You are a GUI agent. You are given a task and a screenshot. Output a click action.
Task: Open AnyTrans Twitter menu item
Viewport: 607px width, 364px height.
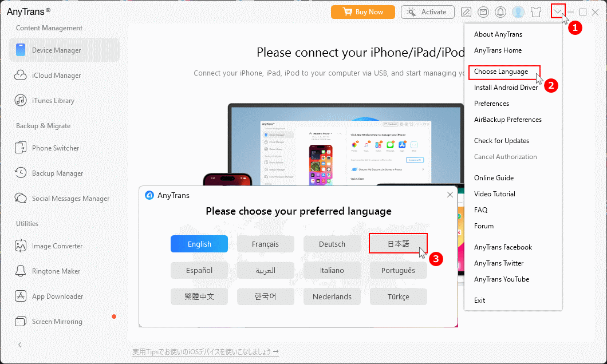click(x=499, y=263)
